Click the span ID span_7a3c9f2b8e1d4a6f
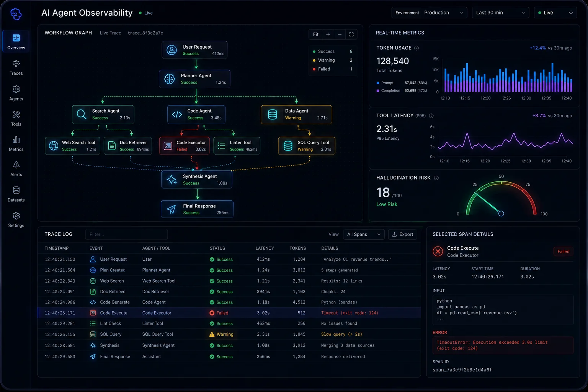This screenshot has width=588, height=392. click(x=462, y=370)
